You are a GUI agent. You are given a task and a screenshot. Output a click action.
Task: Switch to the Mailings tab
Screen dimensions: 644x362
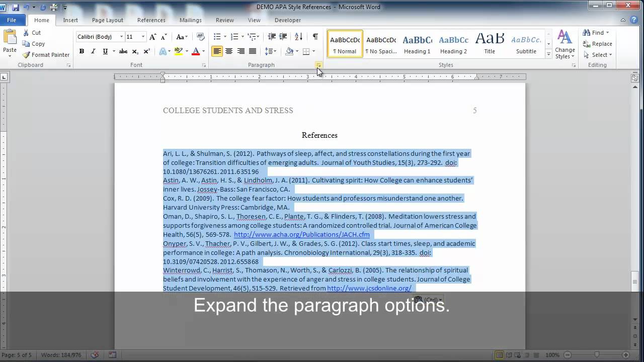coord(190,20)
